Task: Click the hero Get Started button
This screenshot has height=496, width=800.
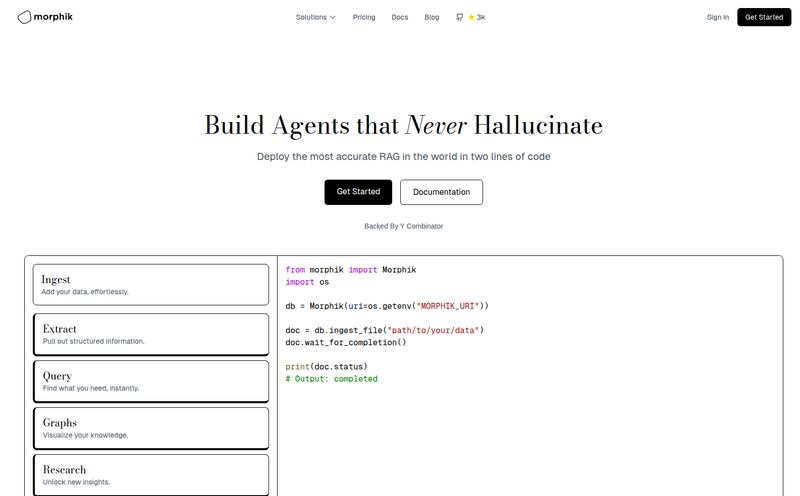Action: click(358, 192)
